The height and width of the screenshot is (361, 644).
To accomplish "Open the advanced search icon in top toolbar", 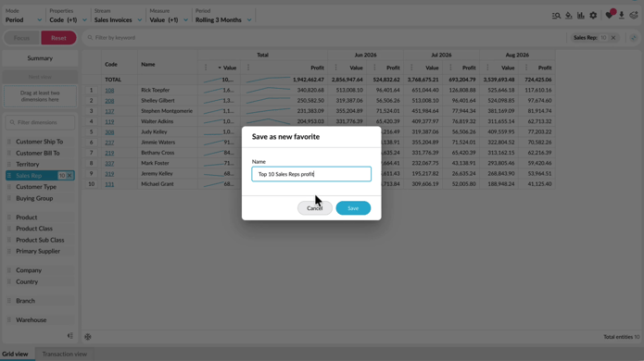I will (x=556, y=16).
